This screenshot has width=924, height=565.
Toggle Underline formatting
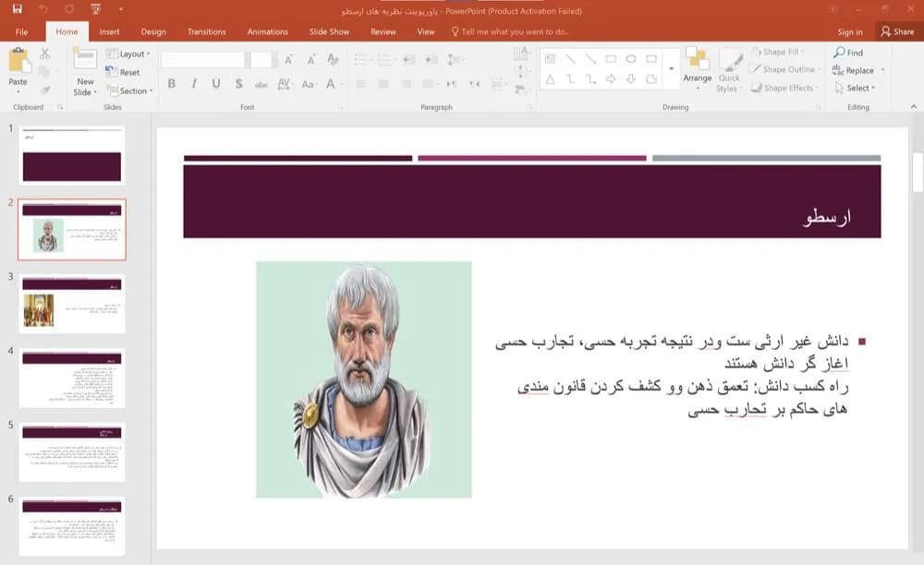coord(216,84)
